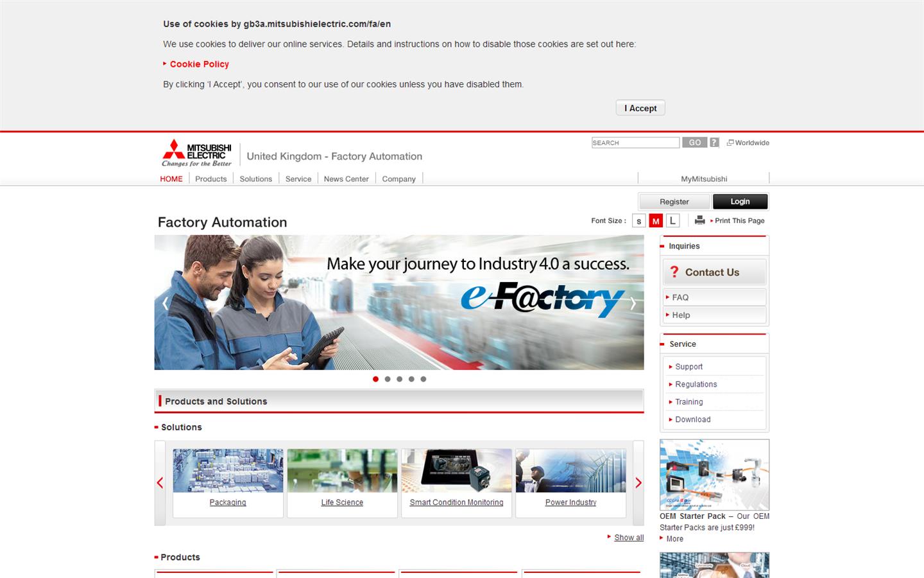Open OEM Starter Pack promo image
The height and width of the screenshot is (578, 924).
click(x=714, y=475)
